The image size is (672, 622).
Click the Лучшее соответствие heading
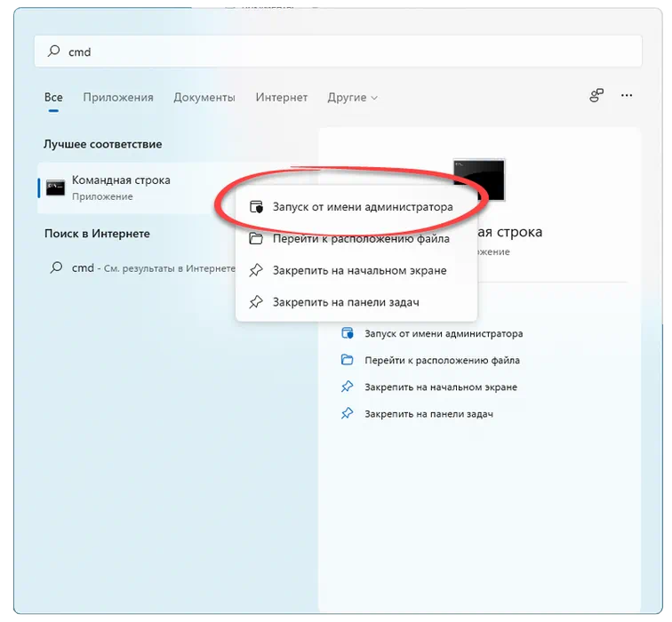point(103,144)
